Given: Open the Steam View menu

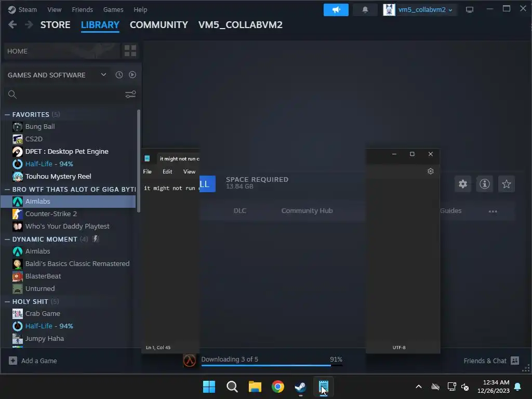Looking at the screenshot, I should point(54,9).
